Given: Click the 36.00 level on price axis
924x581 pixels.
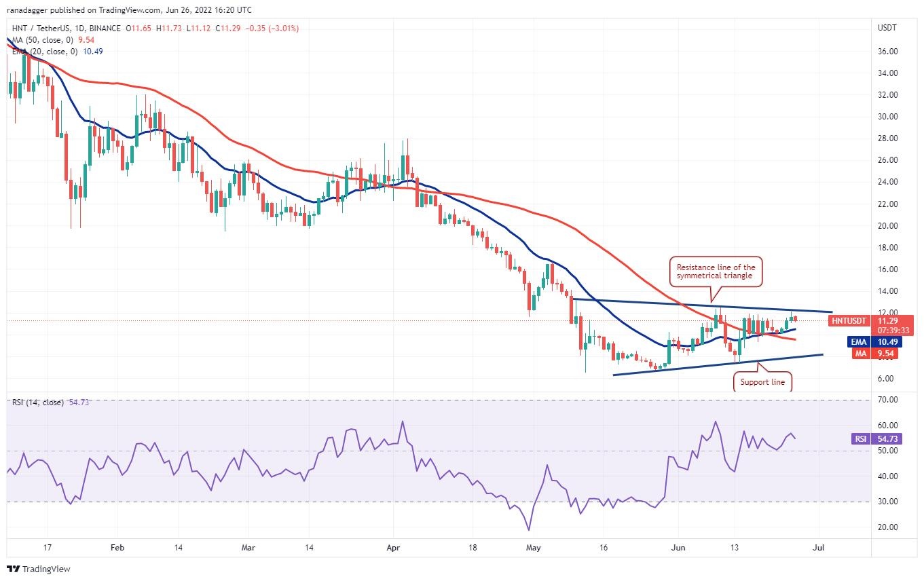Looking at the screenshot, I should (887, 52).
